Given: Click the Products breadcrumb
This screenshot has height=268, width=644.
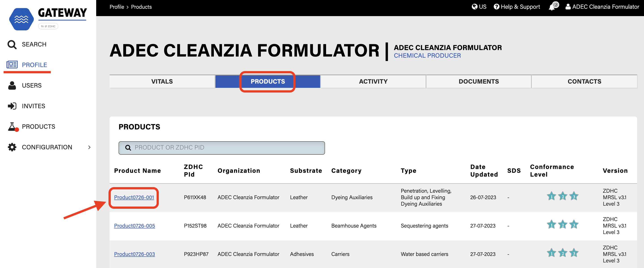Looking at the screenshot, I should pyautogui.click(x=141, y=7).
